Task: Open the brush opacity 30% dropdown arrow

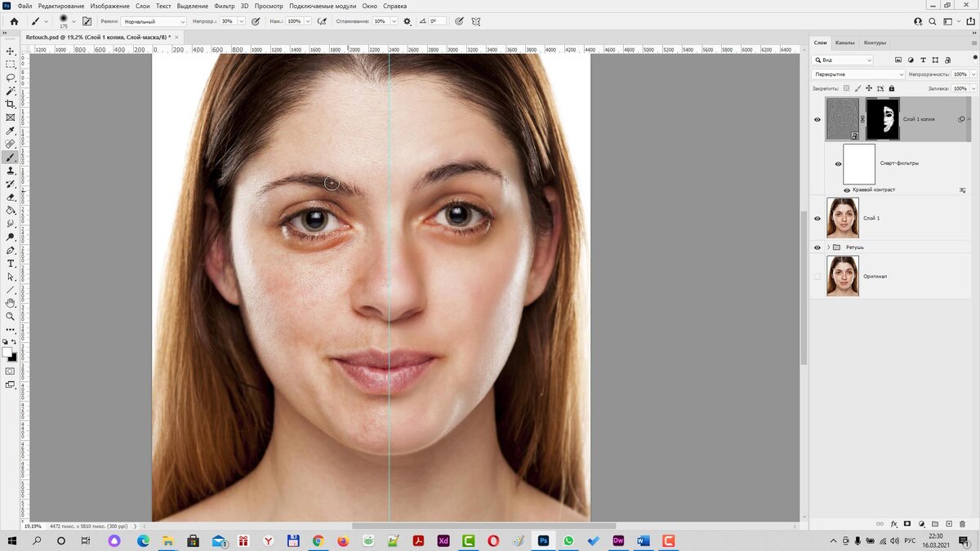Action: 242,21
